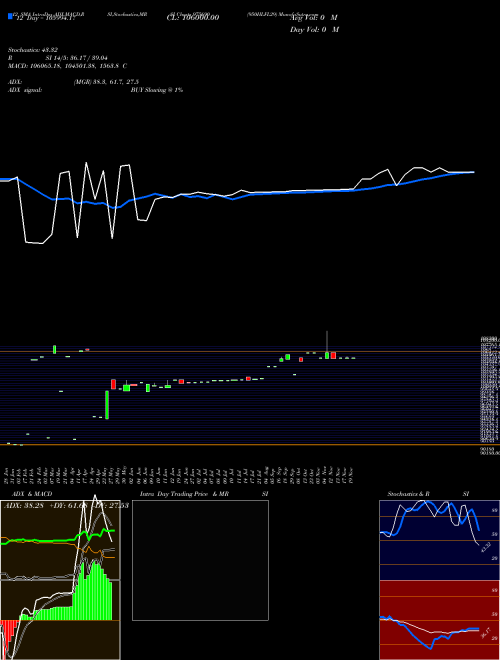The width and height of the screenshot is (500, 660).
Task: Click the 'BUY Slowing @ 1%' ADX signal
Action: [157, 90]
